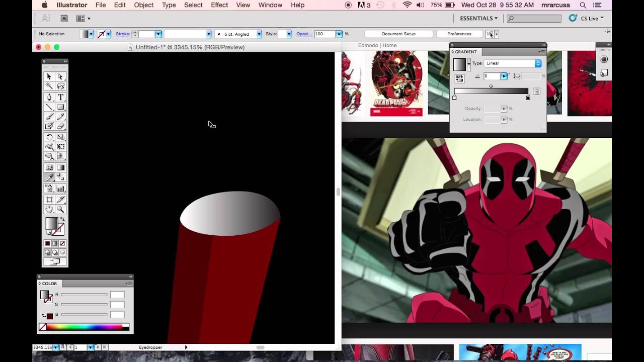
Task: Select the Eraser tool
Action: click(x=60, y=127)
